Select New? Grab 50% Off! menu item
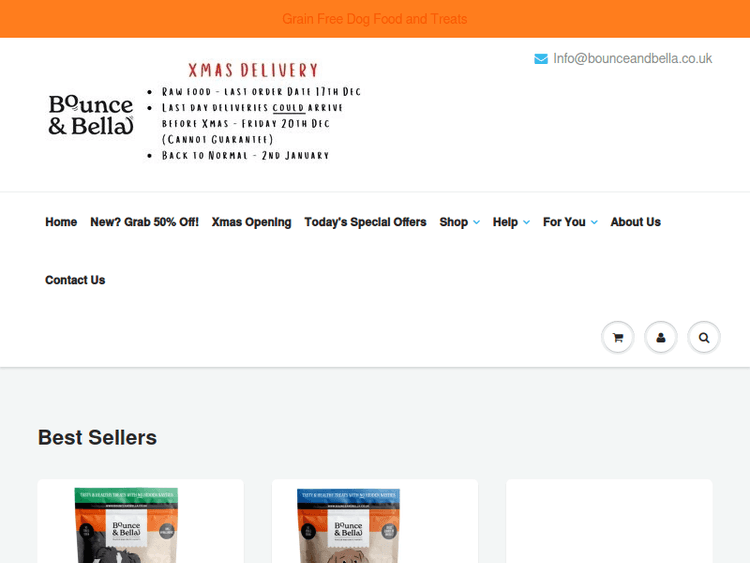This screenshot has height=563, width=750. (x=144, y=222)
